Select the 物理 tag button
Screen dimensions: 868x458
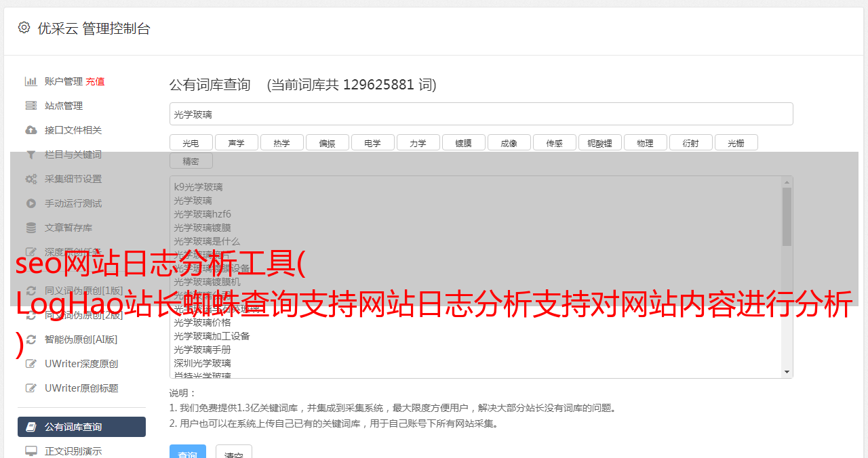[x=646, y=142]
